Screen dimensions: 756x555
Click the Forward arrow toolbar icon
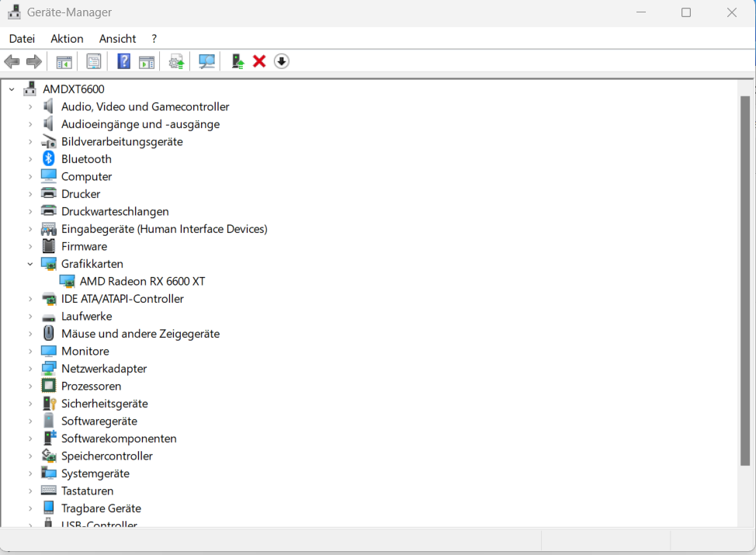pos(33,62)
